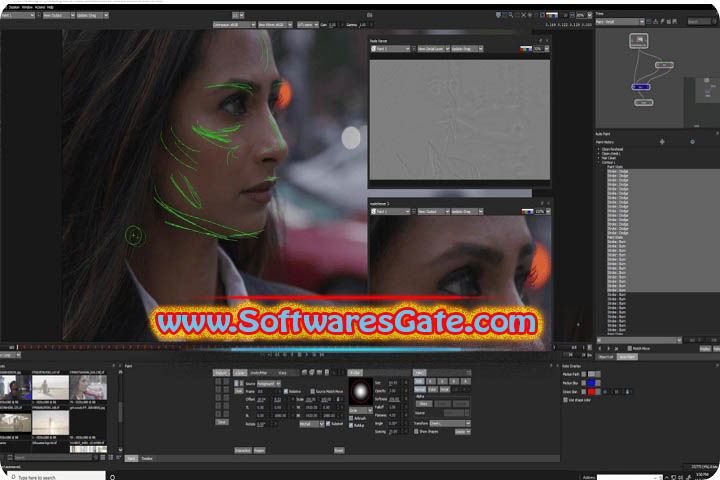The image size is (720, 480).
Task: Click the RGB channels icon in main viewer toolbar
Action: coord(552,15)
